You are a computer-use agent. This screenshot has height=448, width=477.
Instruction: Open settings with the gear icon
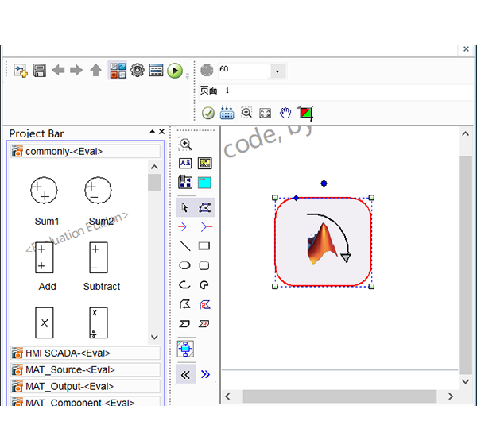tap(138, 70)
